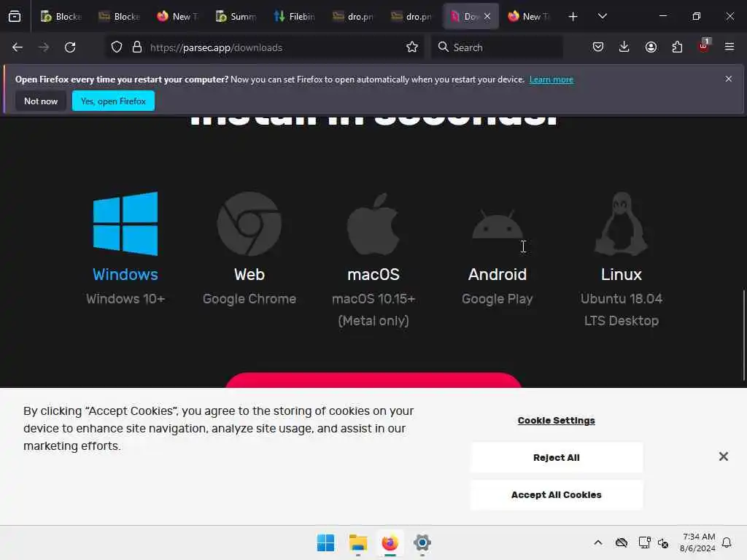Click the Firefox taskbar icon
The width and height of the screenshot is (747, 560).
point(390,542)
